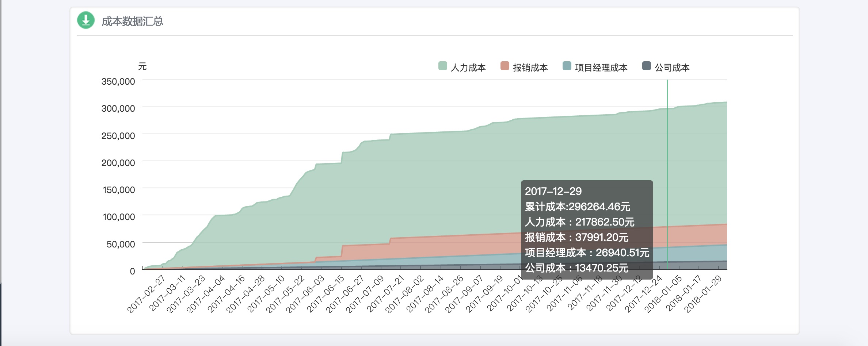
Task: Toggle the 人力成本 legend color swatch
Action: [x=442, y=66]
